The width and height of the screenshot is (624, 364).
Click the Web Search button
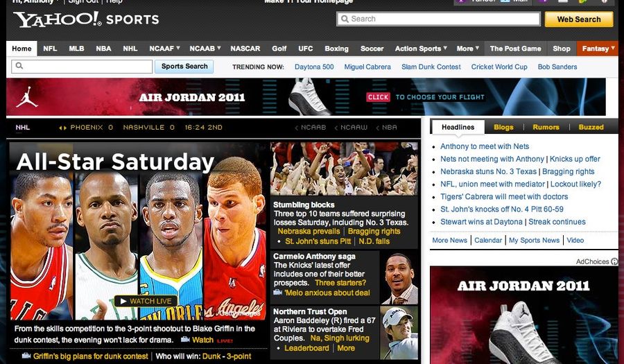(x=579, y=19)
